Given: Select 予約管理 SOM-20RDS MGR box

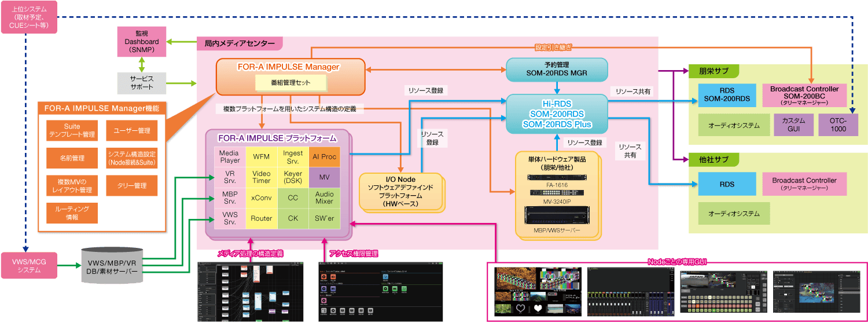Looking at the screenshot, I should click(557, 69).
